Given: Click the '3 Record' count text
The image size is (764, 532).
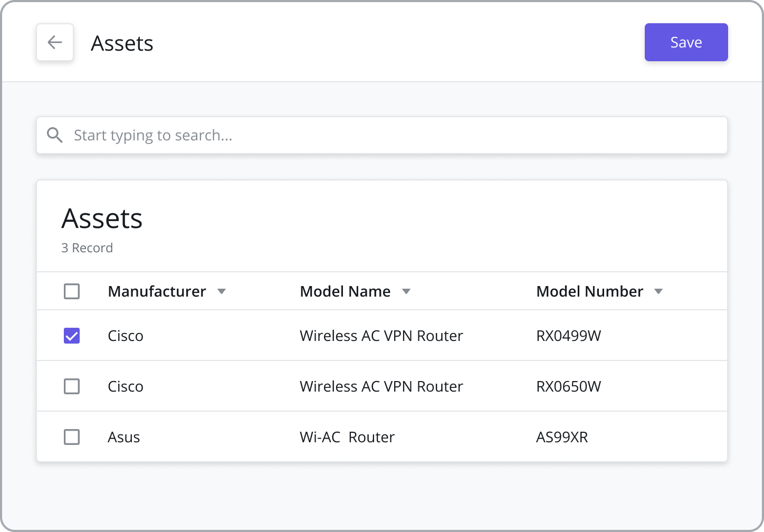Looking at the screenshot, I should tap(87, 248).
